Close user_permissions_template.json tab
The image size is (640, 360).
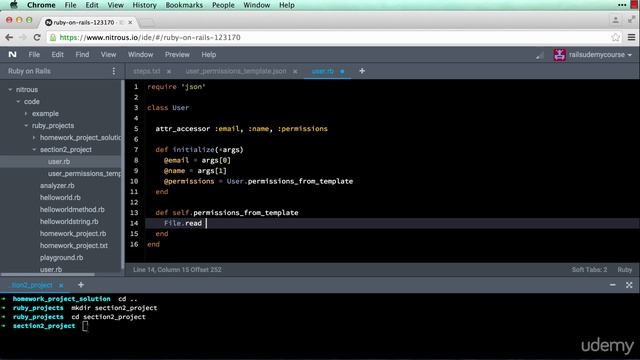295,71
